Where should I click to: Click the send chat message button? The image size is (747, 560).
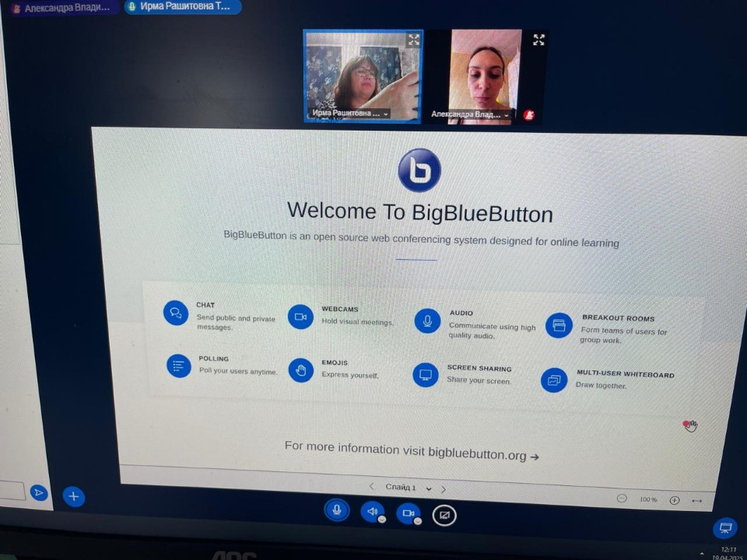[x=38, y=492]
